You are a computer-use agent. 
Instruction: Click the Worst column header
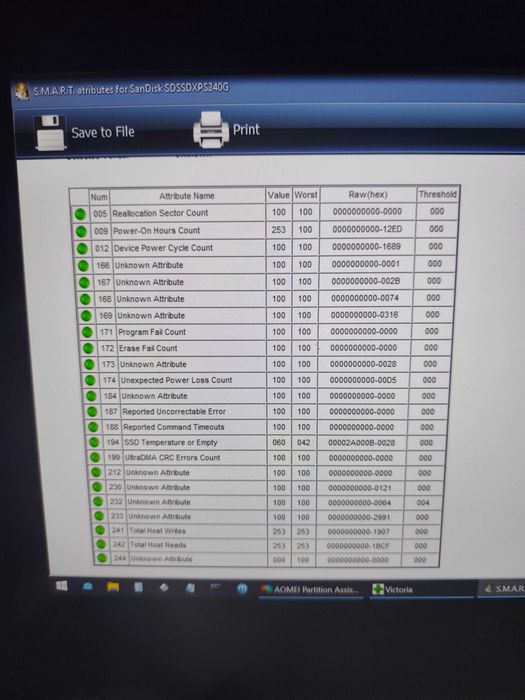coord(306,195)
